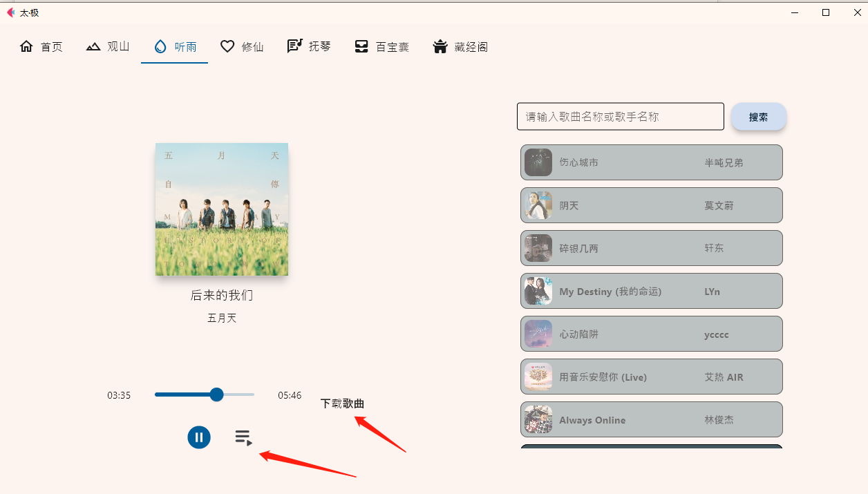Screen dimensions: 868x494
Task: Play My Destiny (我的命运) by LYn
Action: pyautogui.click(x=652, y=291)
